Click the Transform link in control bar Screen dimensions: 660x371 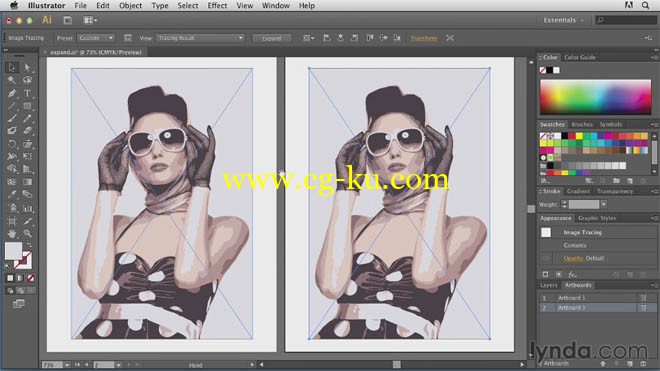click(424, 38)
